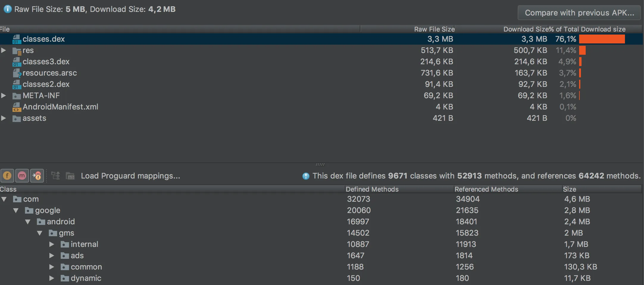Click the classes3.dex file icon
Viewport: 644px width, 285px height.
(x=17, y=62)
